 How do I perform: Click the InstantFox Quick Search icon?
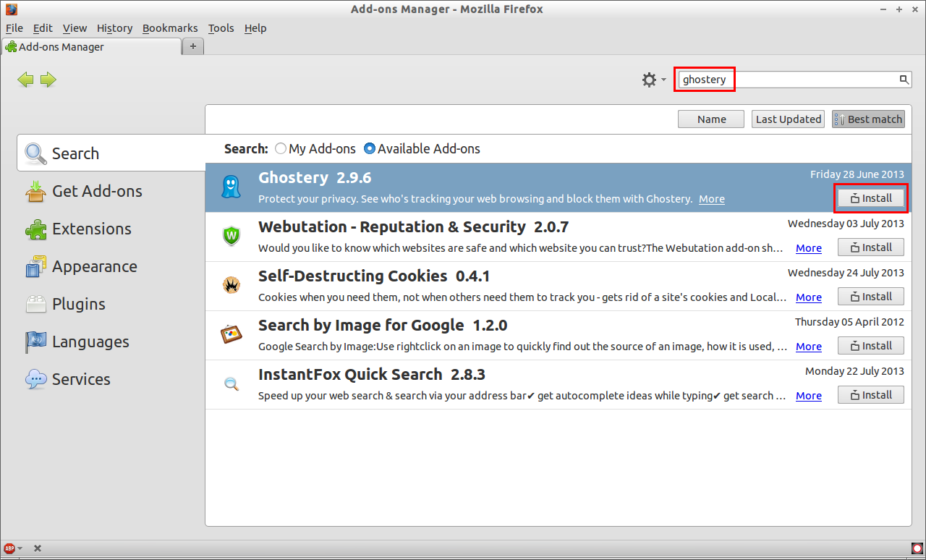click(231, 383)
